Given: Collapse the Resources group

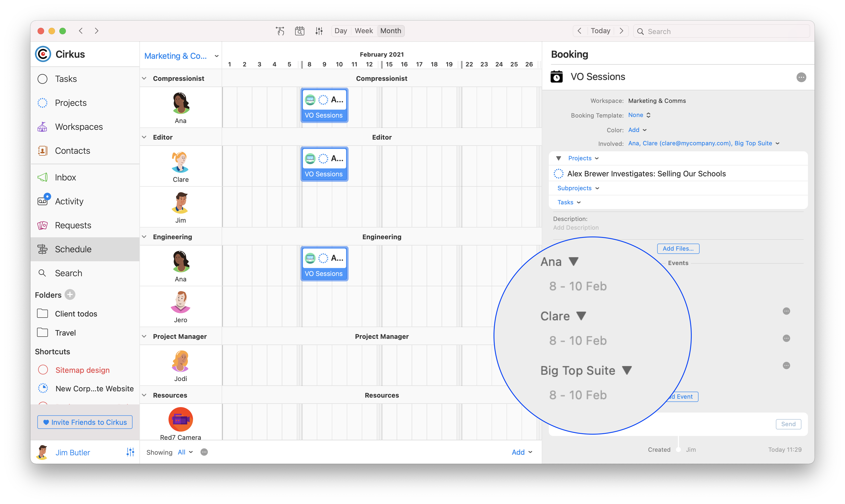Looking at the screenshot, I should click(x=144, y=395).
